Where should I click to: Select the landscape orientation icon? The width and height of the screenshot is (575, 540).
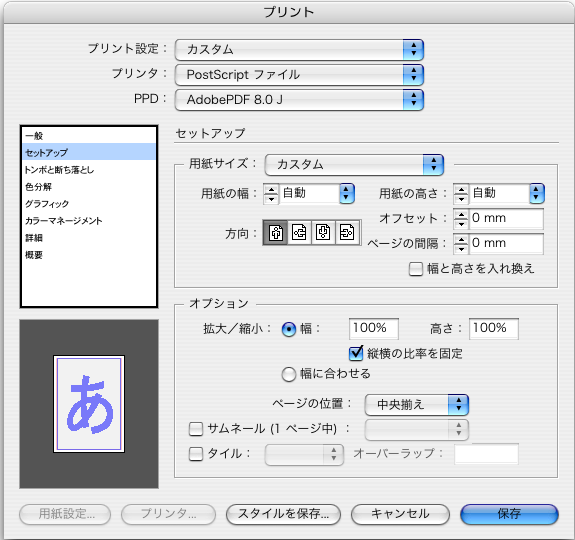tap(299, 232)
